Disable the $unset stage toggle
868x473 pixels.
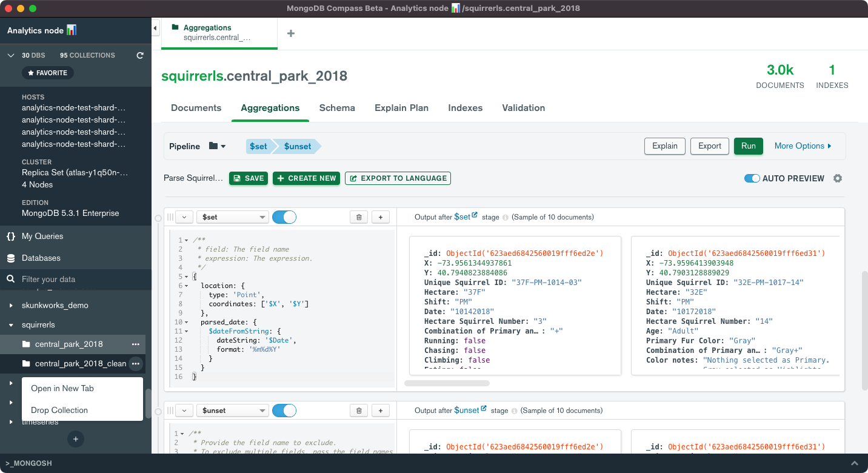click(284, 411)
